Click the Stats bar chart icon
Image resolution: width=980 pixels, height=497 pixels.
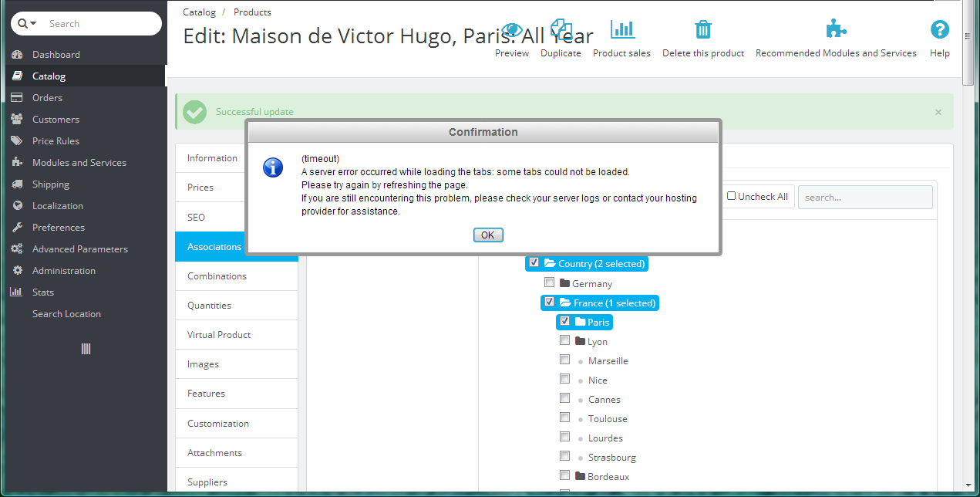coord(16,292)
